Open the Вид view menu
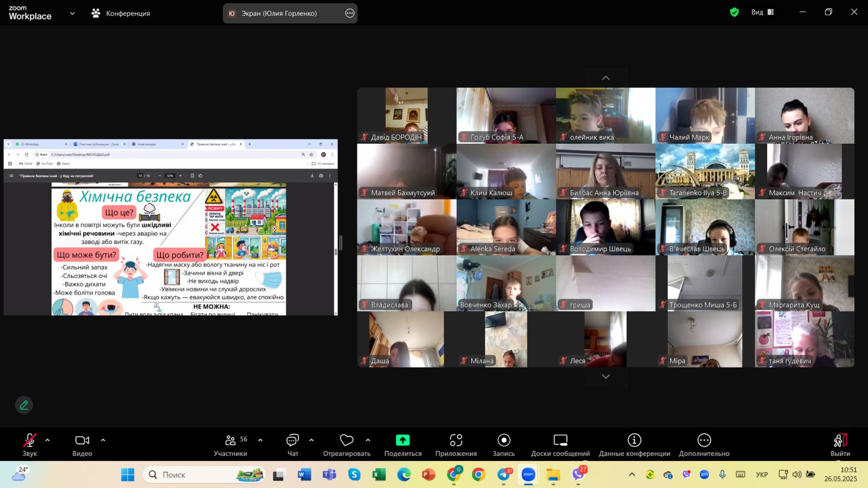Viewport: 868px width, 488px height. 763,12
